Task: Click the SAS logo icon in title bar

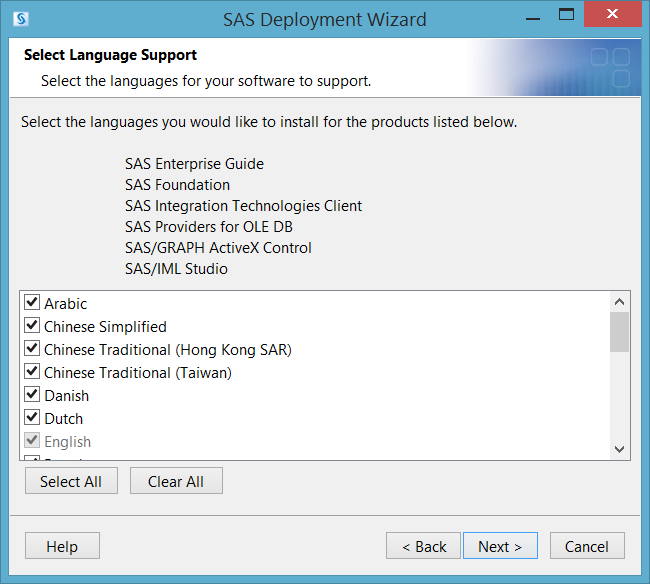Action: point(21,19)
